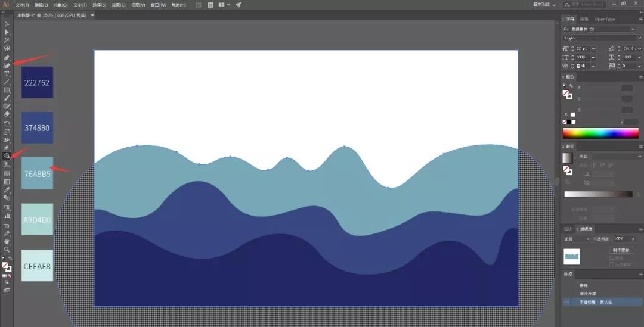
Task: Click the gradient slider bar in Gradient panel
Action: 599,194
